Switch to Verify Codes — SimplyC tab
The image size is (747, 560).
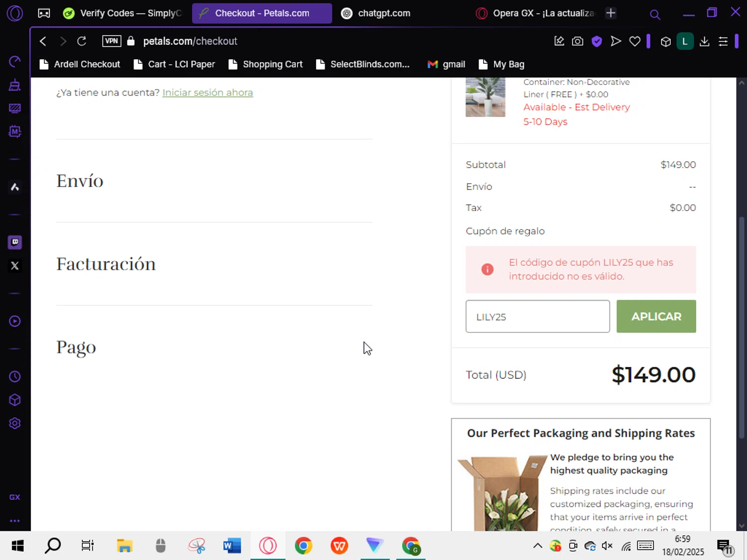[123, 13]
